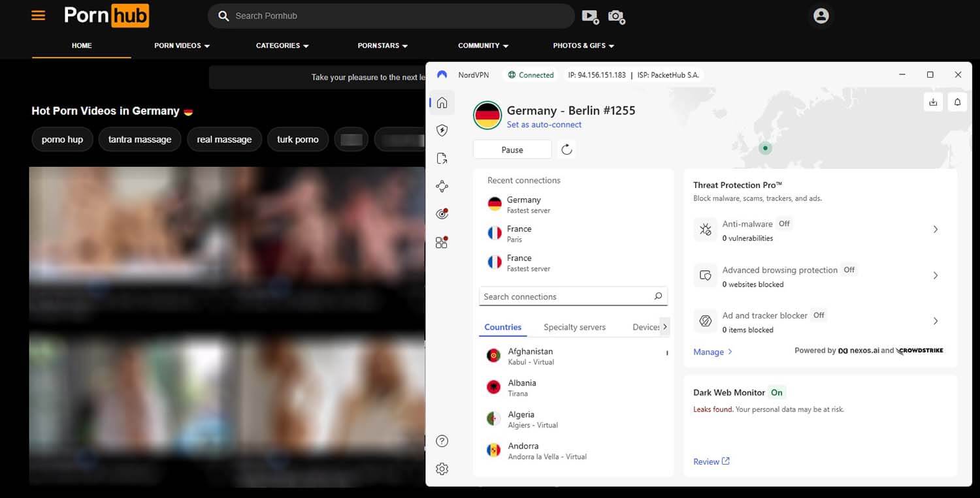Open NordVPN Settings gear icon
The image size is (980, 498).
(x=442, y=469)
